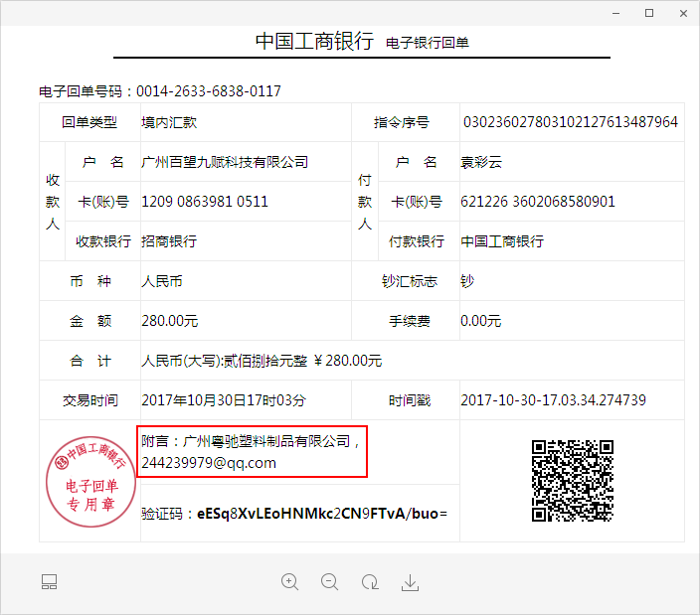Click payer bank value 中国工商银行
Viewport: 700px width, 615px height.
[x=502, y=241]
